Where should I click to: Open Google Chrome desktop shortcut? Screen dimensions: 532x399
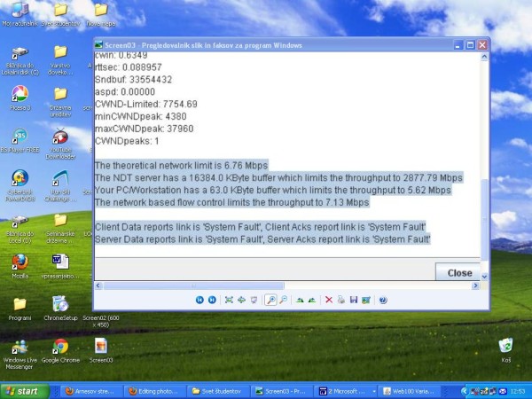[60, 349]
